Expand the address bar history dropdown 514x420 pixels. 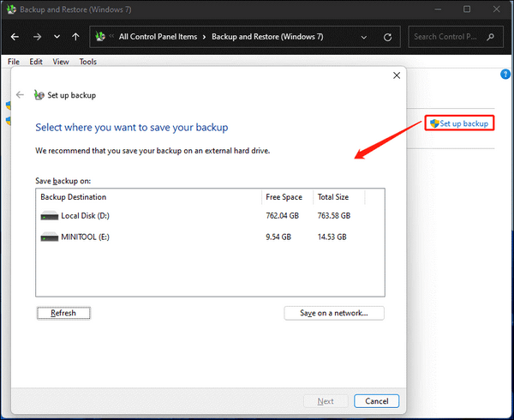364,37
